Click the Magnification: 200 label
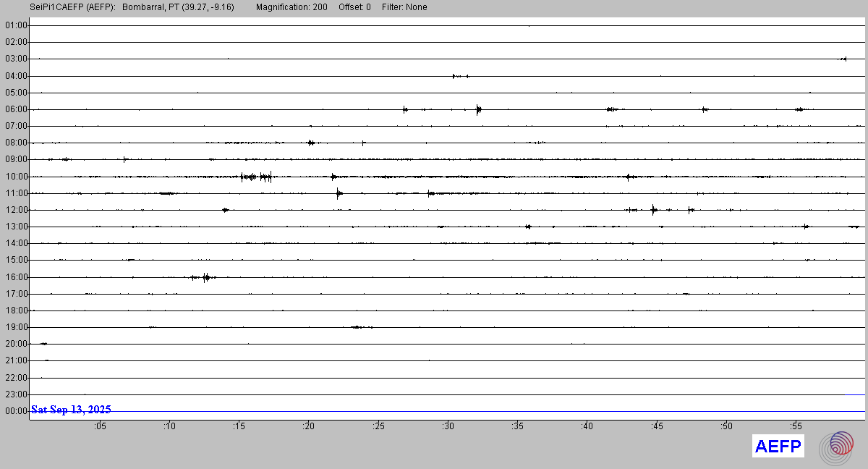This screenshot has width=868, height=469. [291, 7]
